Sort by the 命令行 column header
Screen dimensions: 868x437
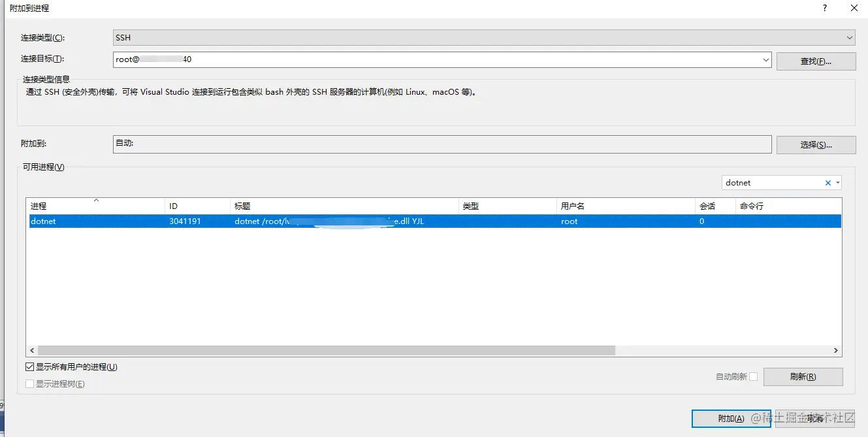pyautogui.click(x=788, y=206)
